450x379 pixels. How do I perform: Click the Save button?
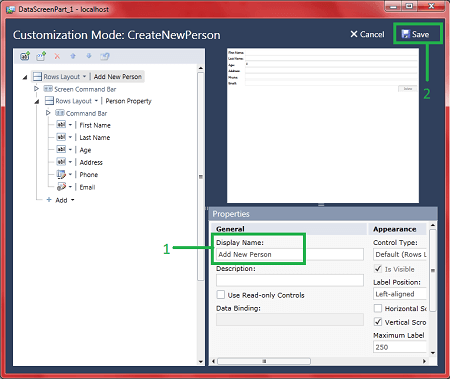[415, 34]
